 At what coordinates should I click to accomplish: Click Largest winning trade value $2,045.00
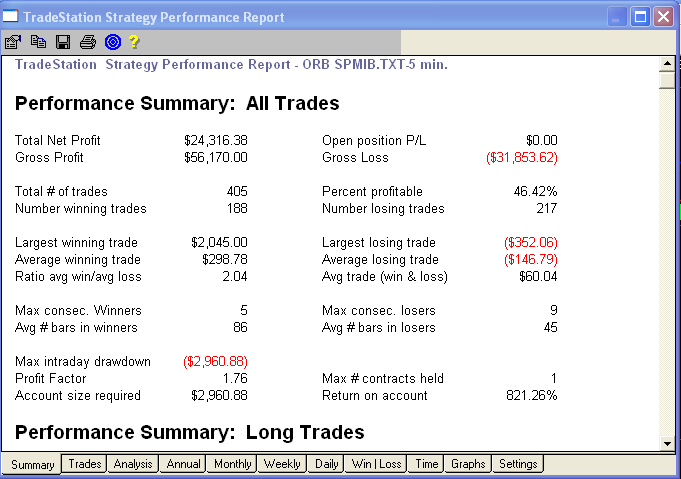219,242
